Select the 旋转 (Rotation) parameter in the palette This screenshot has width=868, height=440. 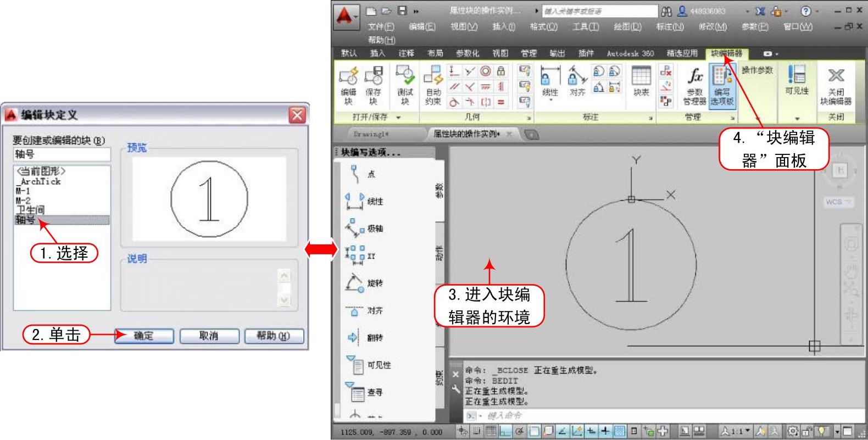pyautogui.click(x=364, y=283)
